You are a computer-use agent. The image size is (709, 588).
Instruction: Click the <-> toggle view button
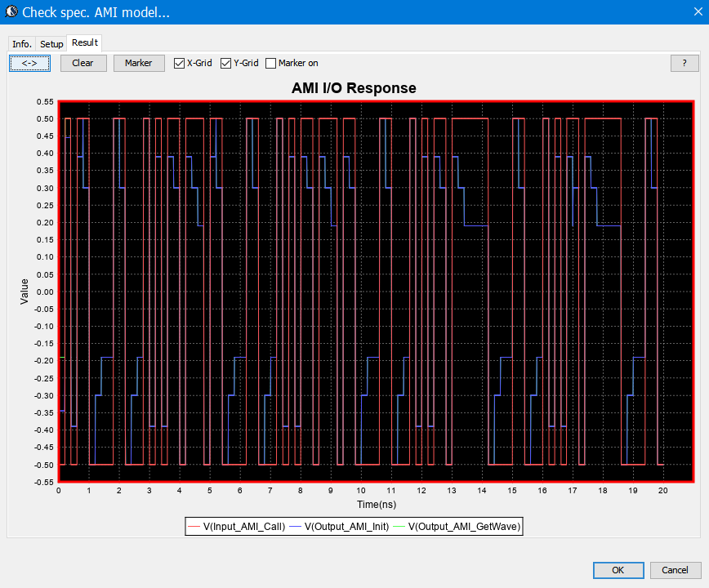coord(29,63)
